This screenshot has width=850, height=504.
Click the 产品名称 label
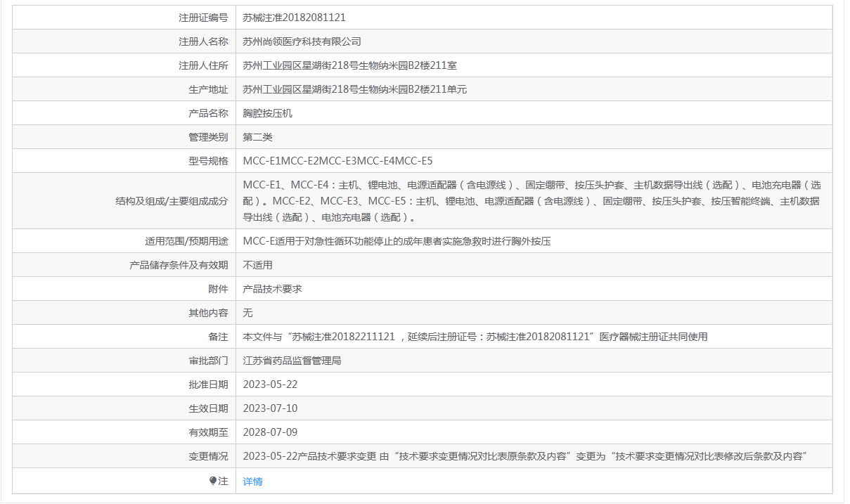(208, 113)
